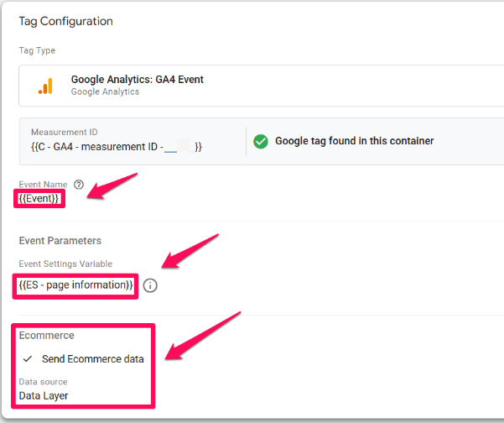Click the Measurement ID label
The image size is (504, 423).
tap(65, 133)
